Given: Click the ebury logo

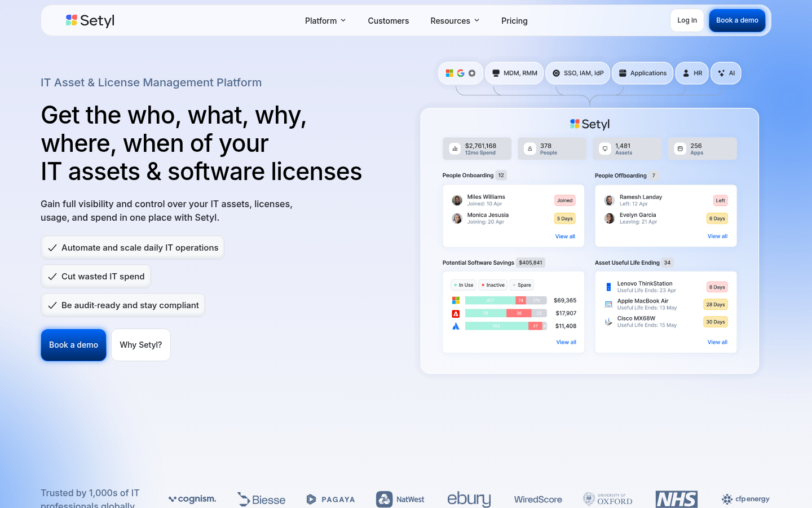Looking at the screenshot, I should (469, 500).
